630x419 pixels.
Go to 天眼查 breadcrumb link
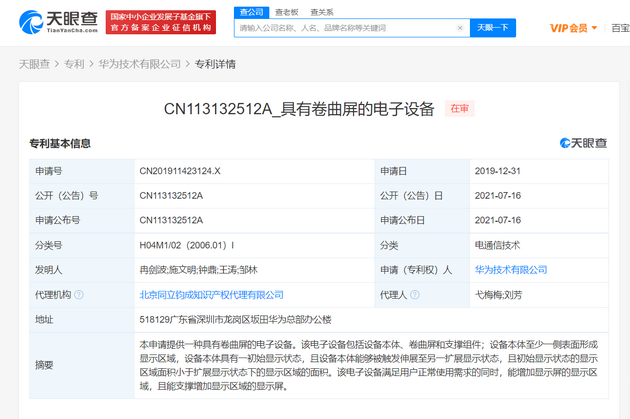34,64
